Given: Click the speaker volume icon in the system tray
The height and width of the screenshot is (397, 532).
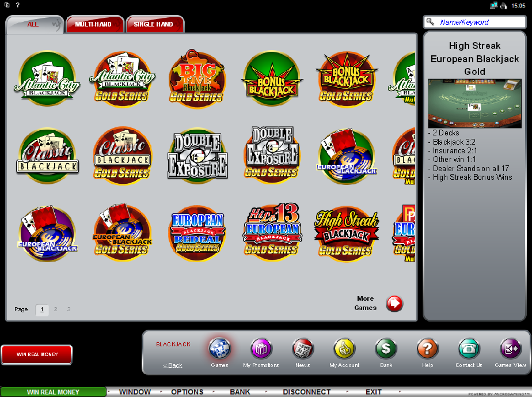Looking at the screenshot, I should pyautogui.click(x=503, y=5).
